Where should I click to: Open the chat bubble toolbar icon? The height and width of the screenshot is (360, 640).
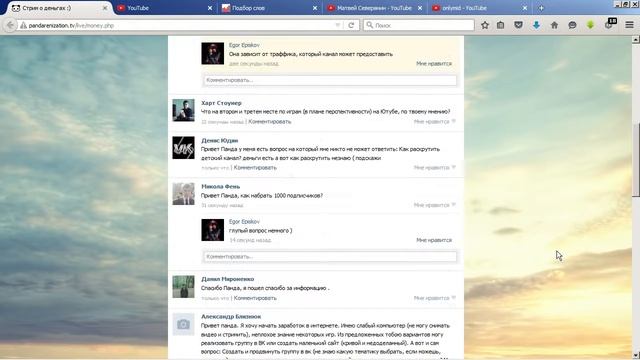point(572,25)
